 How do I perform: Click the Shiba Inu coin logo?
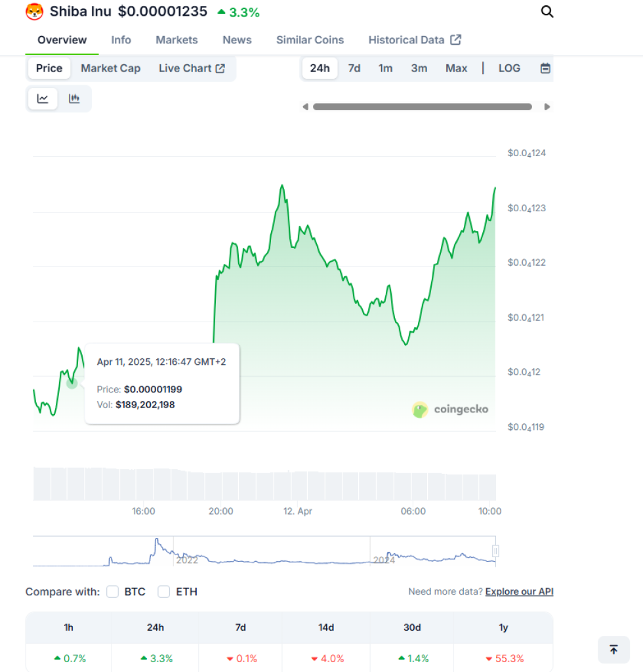click(x=34, y=11)
